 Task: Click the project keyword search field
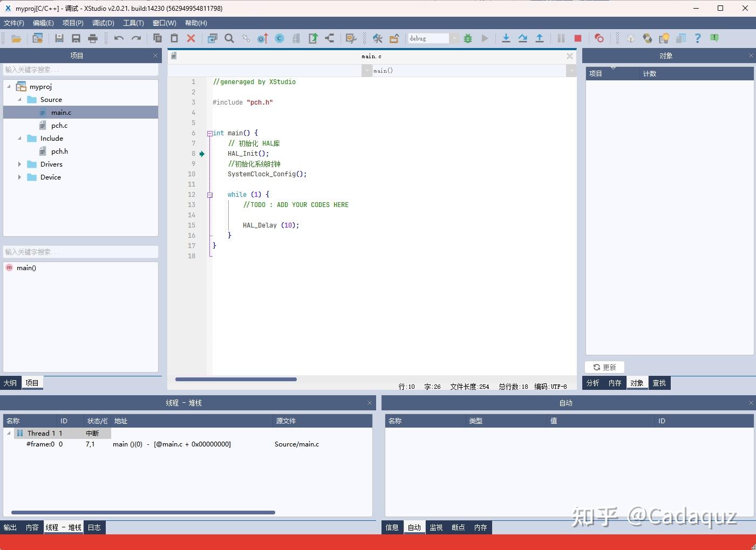click(81, 70)
